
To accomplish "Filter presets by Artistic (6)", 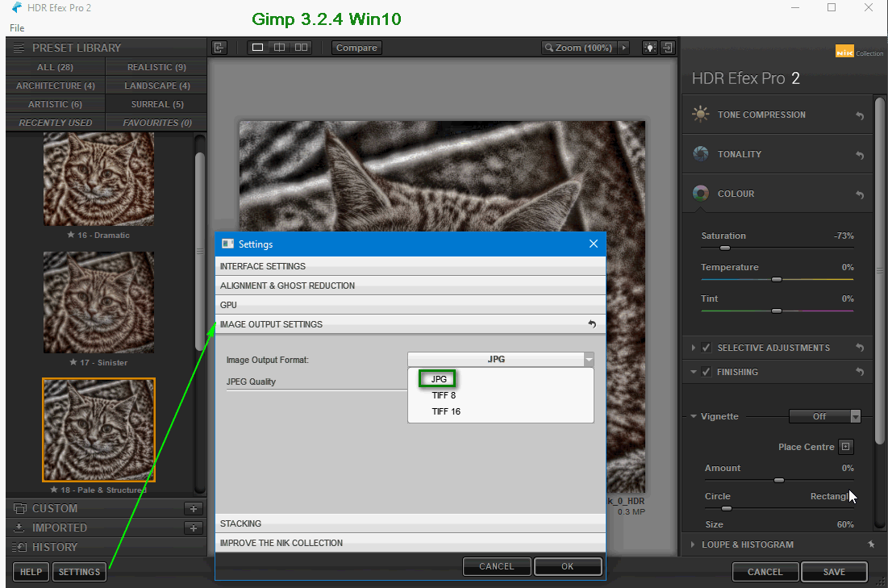I will (55, 104).
